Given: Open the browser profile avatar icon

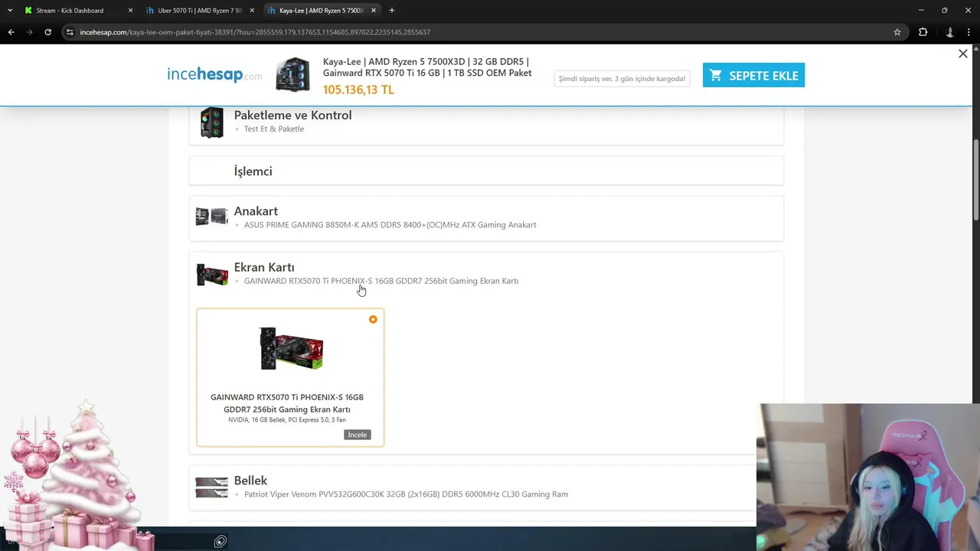Looking at the screenshot, I should [950, 32].
